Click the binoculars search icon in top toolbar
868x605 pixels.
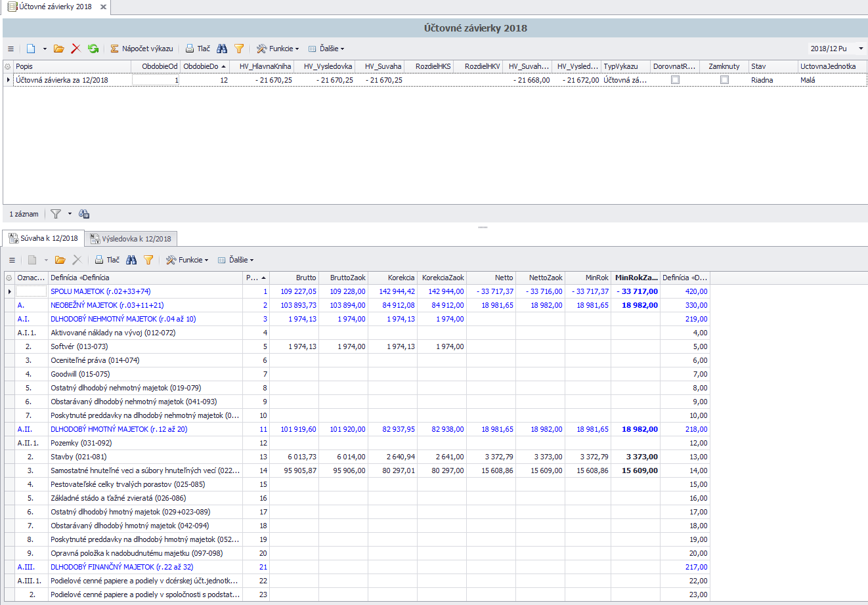[x=222, y=49]
